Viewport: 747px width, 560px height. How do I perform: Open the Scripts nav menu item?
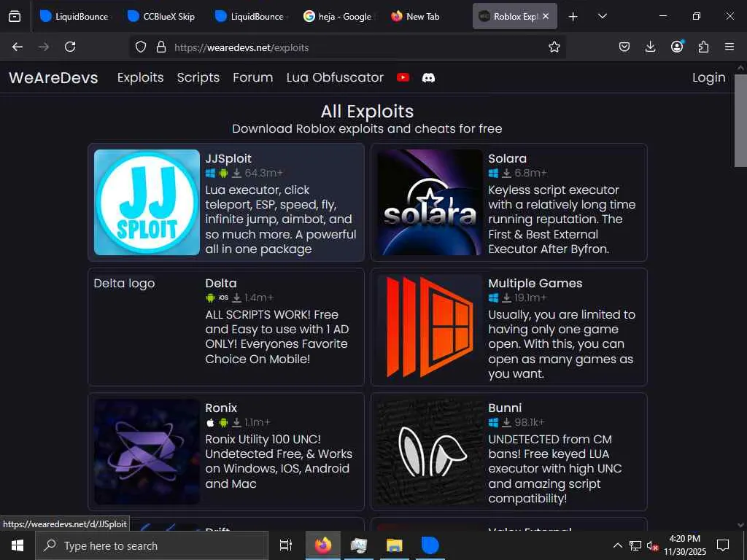click(x=198, y=77)
